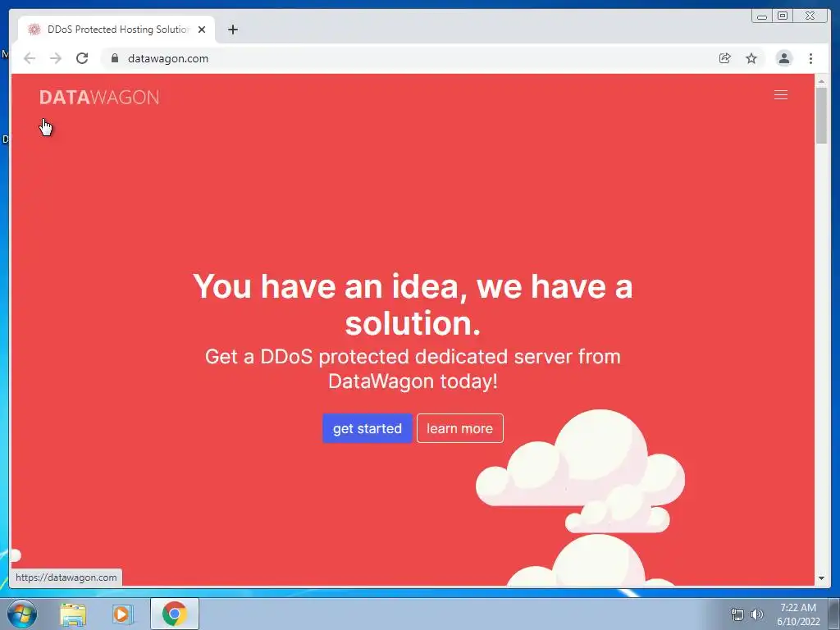Reload the datawagon.com page
The image size is (840, 630).
tap(82, 58)
